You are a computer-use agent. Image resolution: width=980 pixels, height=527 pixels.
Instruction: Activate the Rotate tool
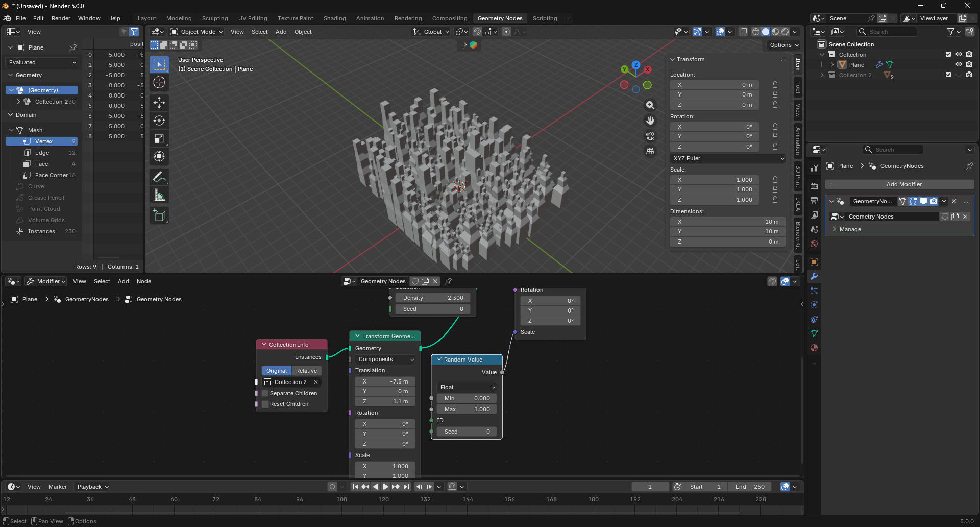pyautogui.click(x=159, y=121)
